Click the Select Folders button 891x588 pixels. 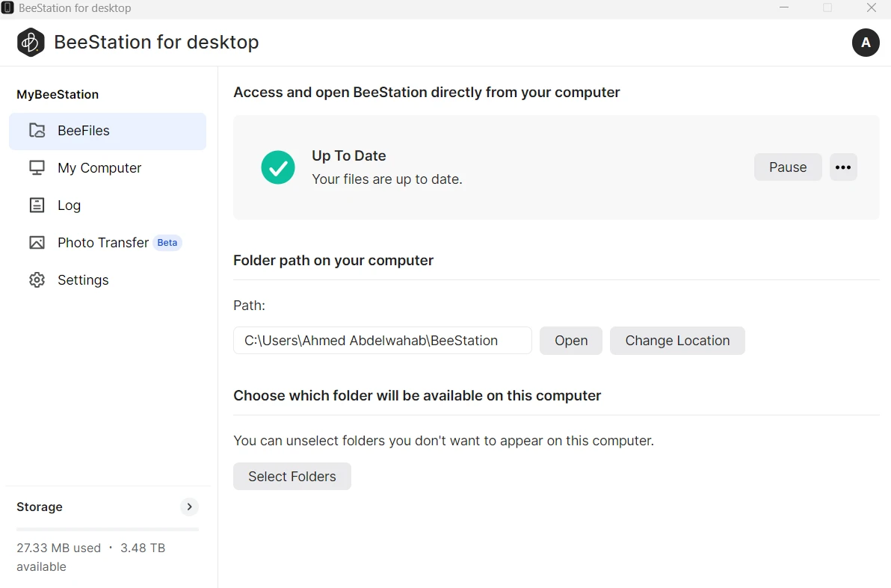(x=292, y=477)
